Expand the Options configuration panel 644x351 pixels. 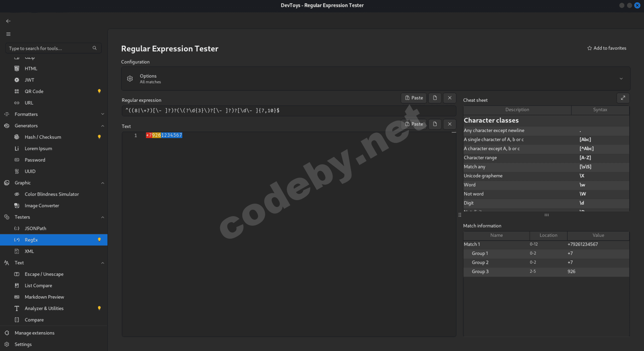click(621, 79)
